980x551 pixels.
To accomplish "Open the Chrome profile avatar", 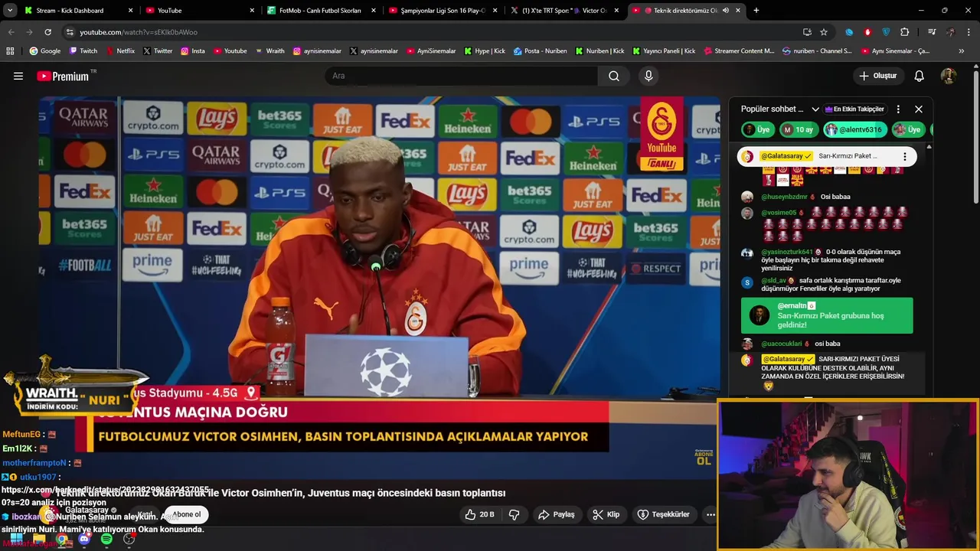I will pos(950,32).
